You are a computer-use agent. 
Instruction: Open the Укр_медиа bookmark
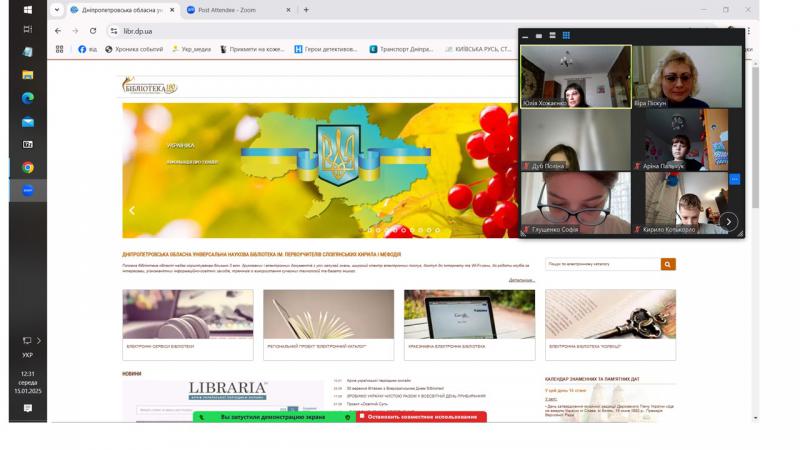[x=191, y=49]
